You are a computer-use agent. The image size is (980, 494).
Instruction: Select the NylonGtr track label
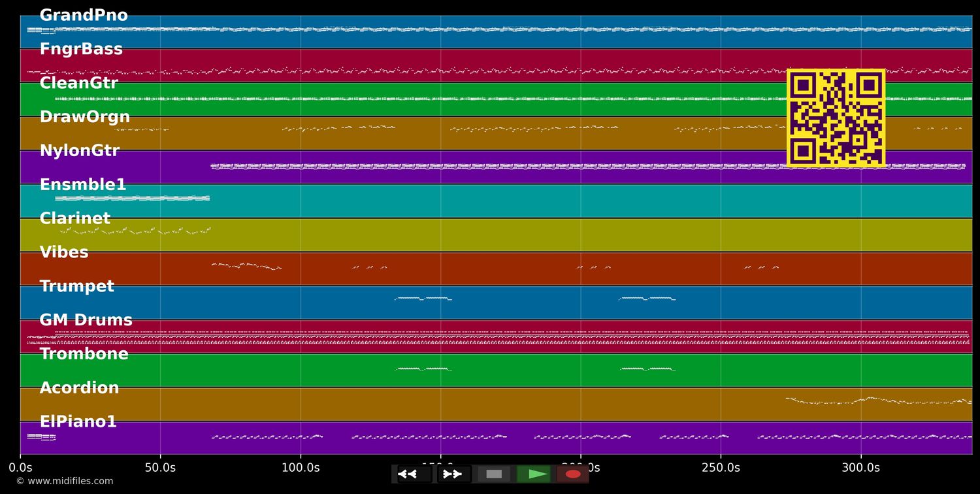(80, 151)
